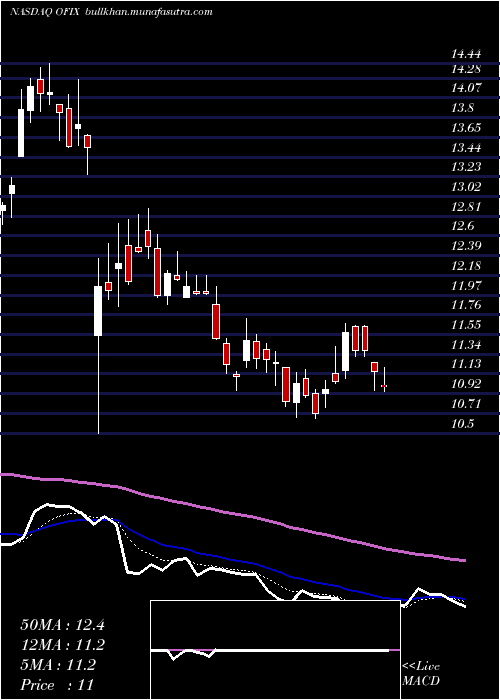The height and width of the screenshot is (700, 500).
Task: Click the 11.55 price axis label
Action: 466,325
